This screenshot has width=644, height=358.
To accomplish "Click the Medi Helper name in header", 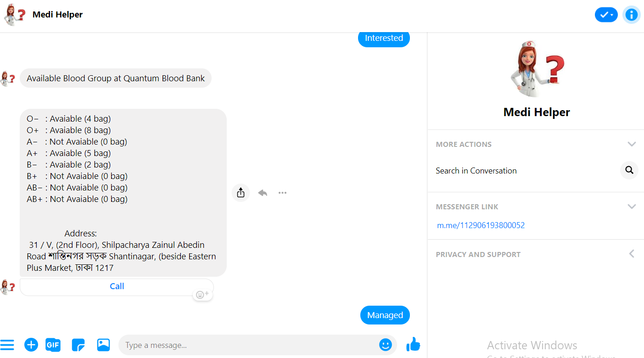I will [x=58, y=15].
